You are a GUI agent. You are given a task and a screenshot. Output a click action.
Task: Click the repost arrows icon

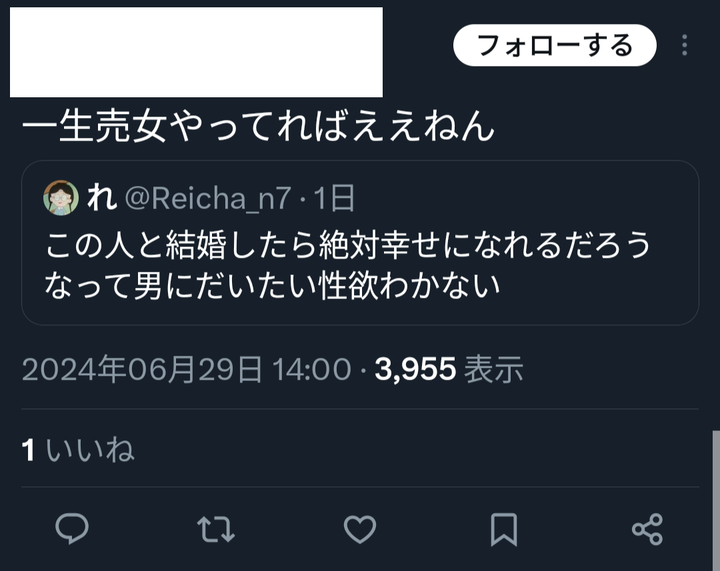pos(216,529)
